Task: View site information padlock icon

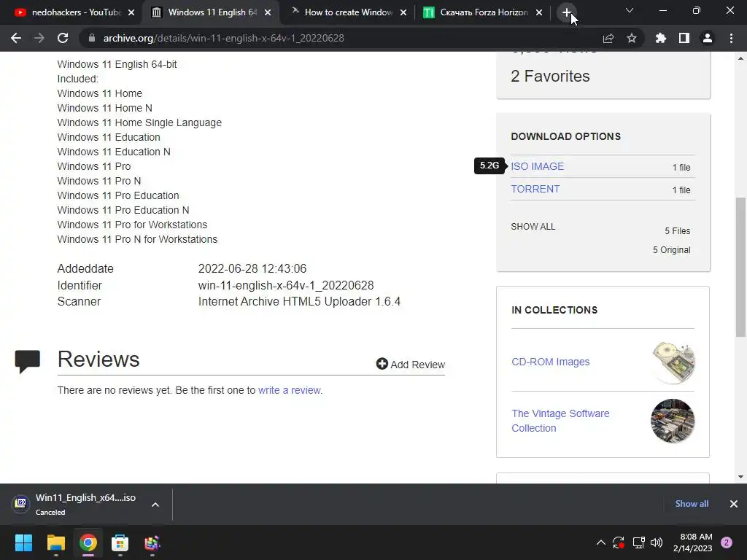Action: pos(92,38)
